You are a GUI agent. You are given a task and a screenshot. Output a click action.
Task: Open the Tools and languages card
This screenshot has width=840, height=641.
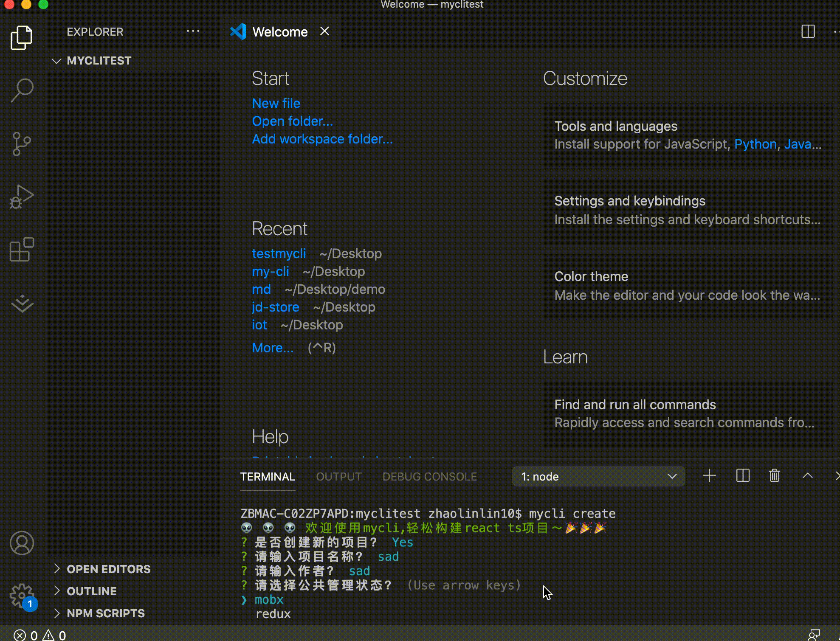tap(688, 136)
